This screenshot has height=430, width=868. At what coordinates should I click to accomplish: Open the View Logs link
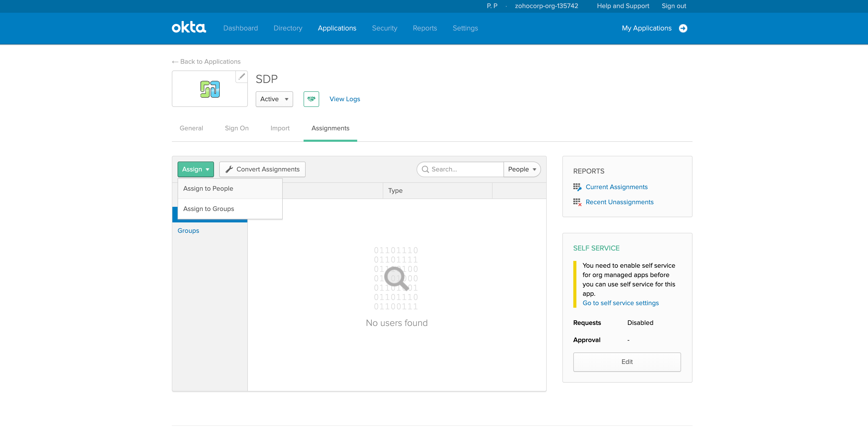pos(344,99)
